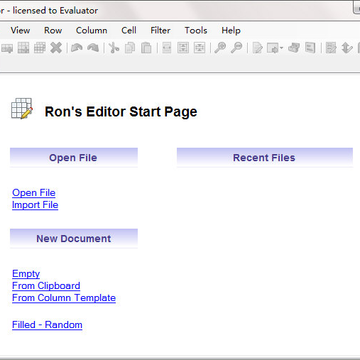
Task: Click the icon right of the paste icon
Action: tap(167, 48)
